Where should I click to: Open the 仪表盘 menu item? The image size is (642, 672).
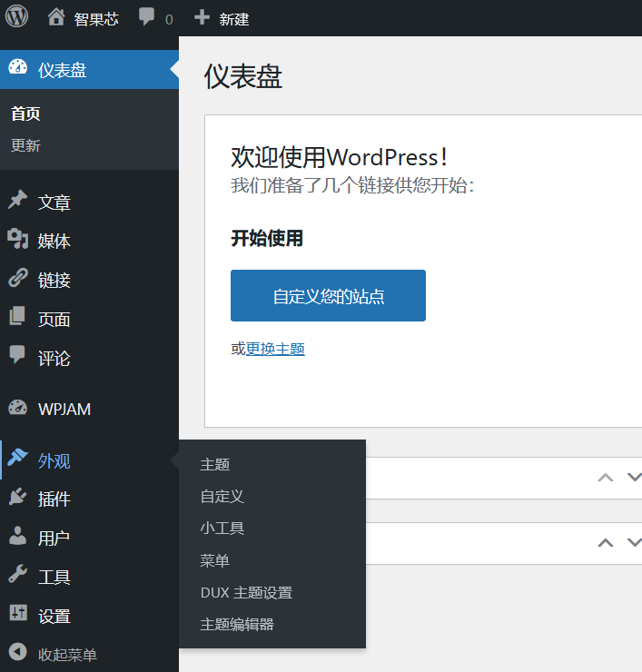89,69
